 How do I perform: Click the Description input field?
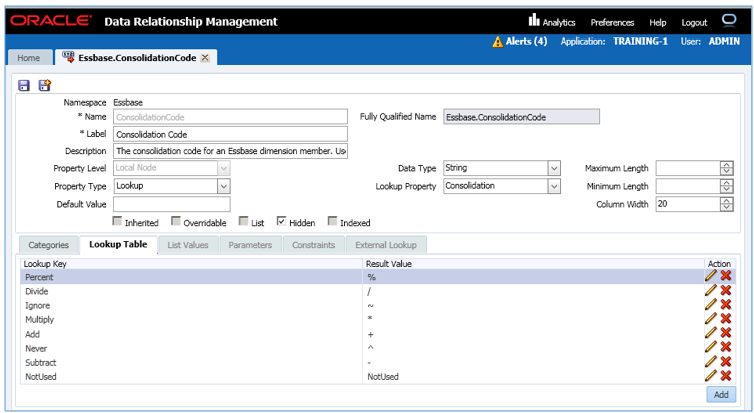(x=230, y=151)
